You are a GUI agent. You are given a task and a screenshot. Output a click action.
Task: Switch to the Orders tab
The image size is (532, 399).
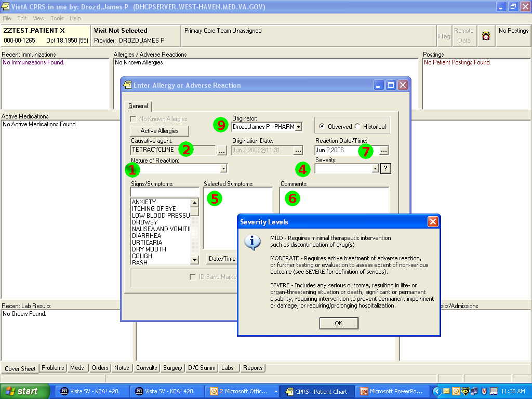pyautogui.click(x=100, y=368)
